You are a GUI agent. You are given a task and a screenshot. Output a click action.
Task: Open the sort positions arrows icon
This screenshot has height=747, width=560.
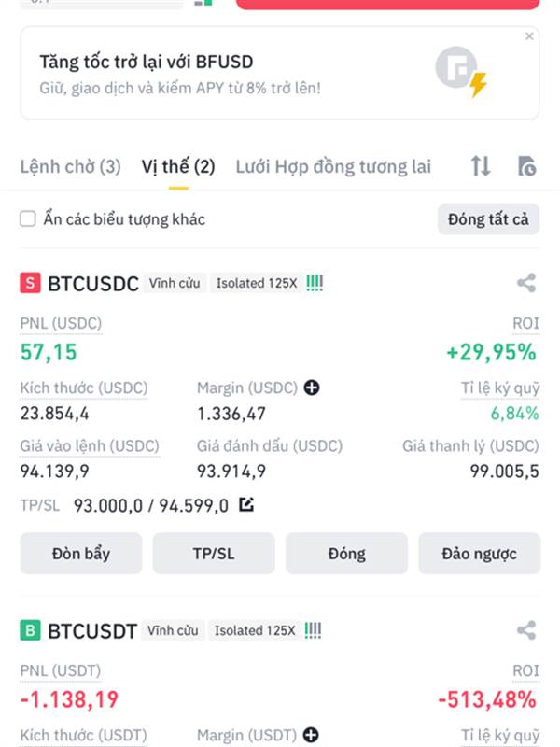coord(481,166)
